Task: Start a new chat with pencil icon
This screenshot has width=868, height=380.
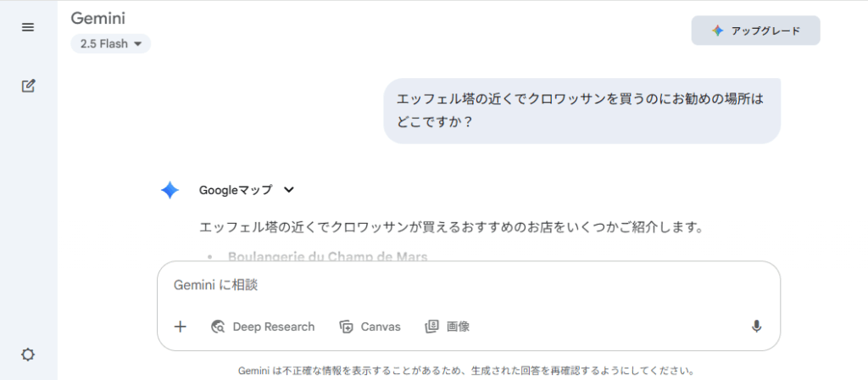Action: click(28, 86)
